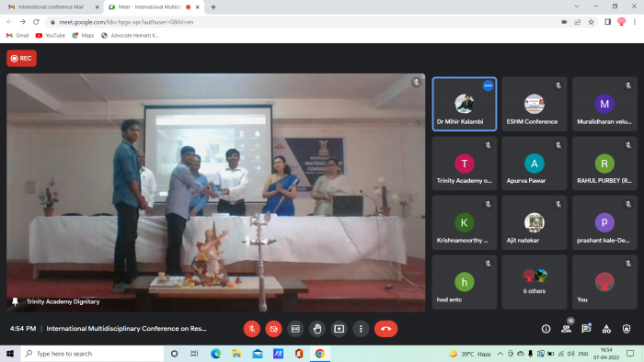
Task: Open the chat with everyone panel
Action: [x=586, y=329]
